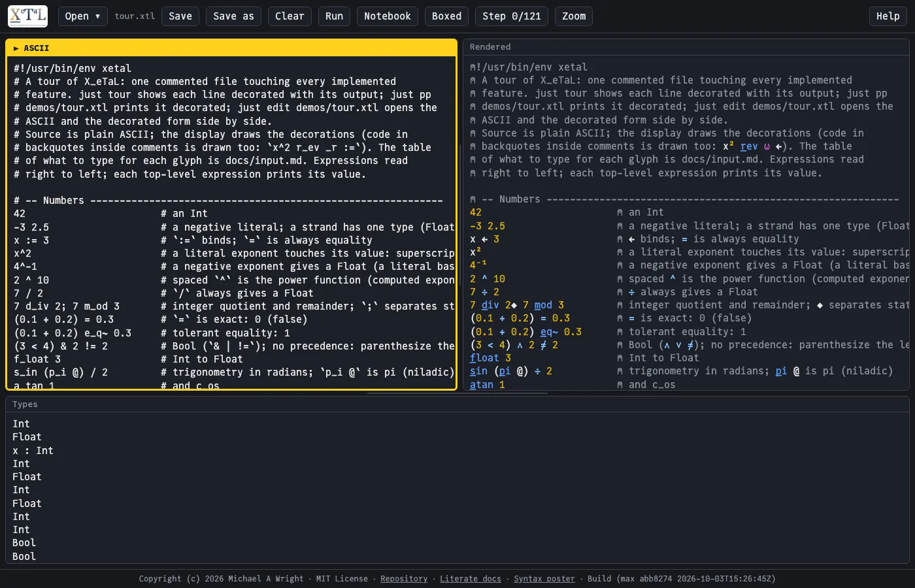The image size is (915, 588).
Task: Place cursor on the ASCII shebang line
Action: (x=73, y=69)
